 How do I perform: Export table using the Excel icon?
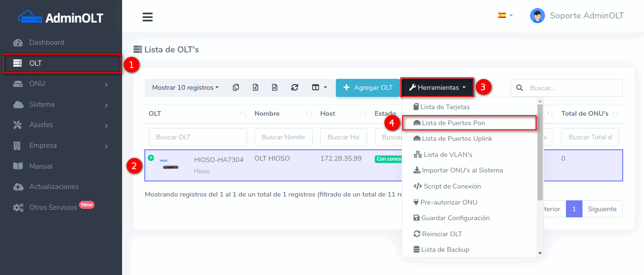[255, 87]
